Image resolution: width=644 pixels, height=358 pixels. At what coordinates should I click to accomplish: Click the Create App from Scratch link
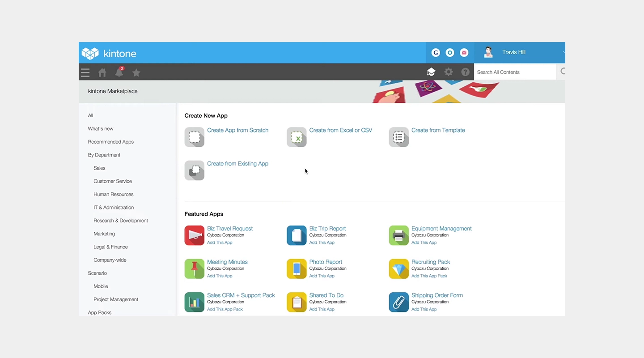[x=238, y=130]
